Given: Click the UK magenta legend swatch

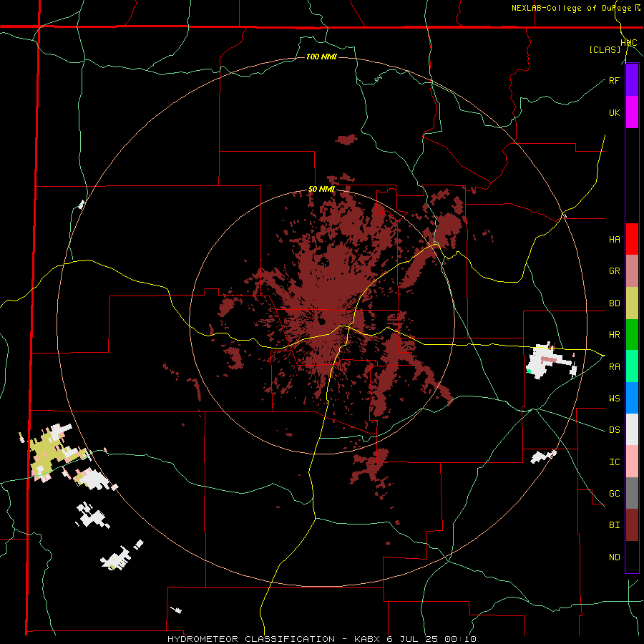Looking at the screenshot, I should click(x=632, y=112).
